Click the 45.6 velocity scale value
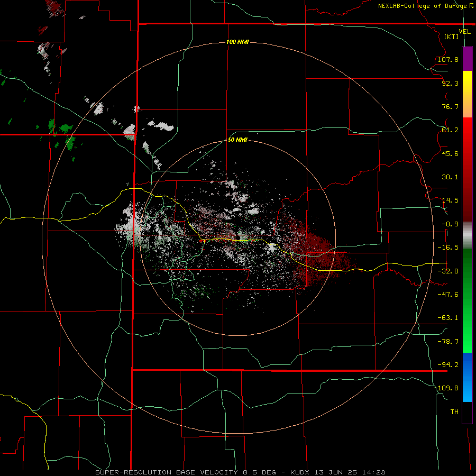This screenshot has height=476, width=476. click(450, 153)
